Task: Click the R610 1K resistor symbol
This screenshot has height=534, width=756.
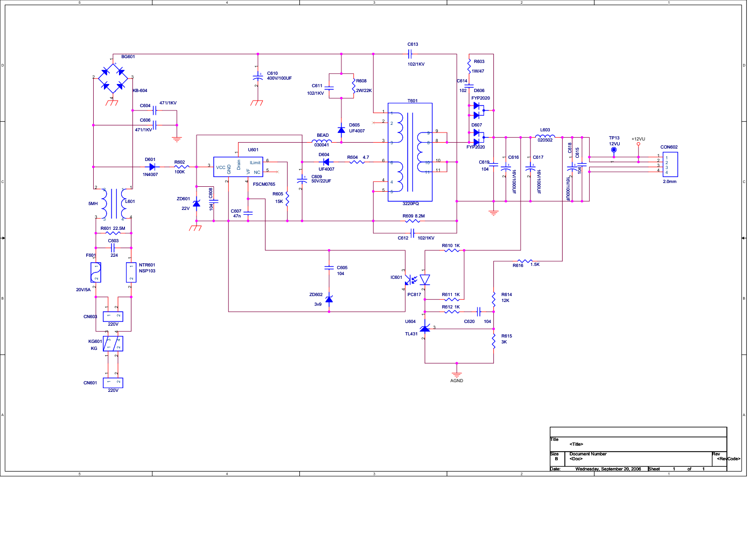Action: tap(451, 250)
